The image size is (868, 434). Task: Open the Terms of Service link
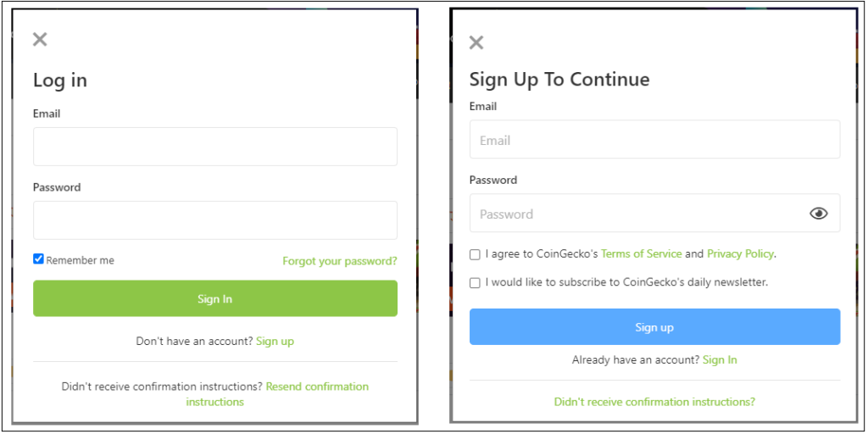641,253
